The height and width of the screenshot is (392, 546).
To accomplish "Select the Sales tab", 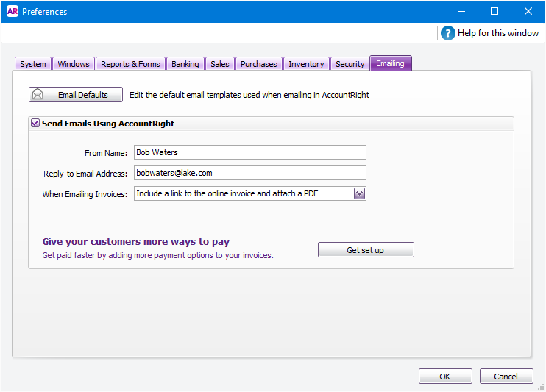I will pyautogui.click(x=220, y=64).
